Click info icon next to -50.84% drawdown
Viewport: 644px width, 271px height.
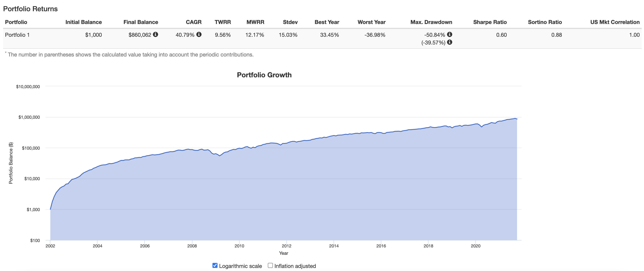coord(450,34)
